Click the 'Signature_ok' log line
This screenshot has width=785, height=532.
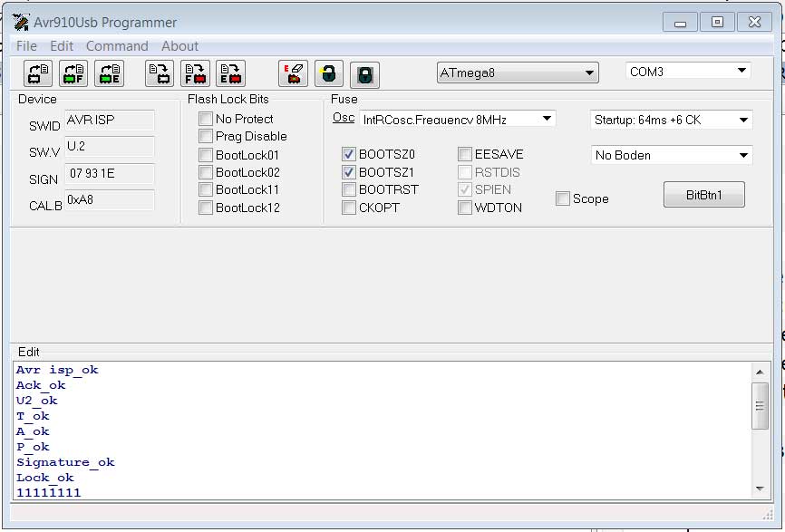point(65,462)
